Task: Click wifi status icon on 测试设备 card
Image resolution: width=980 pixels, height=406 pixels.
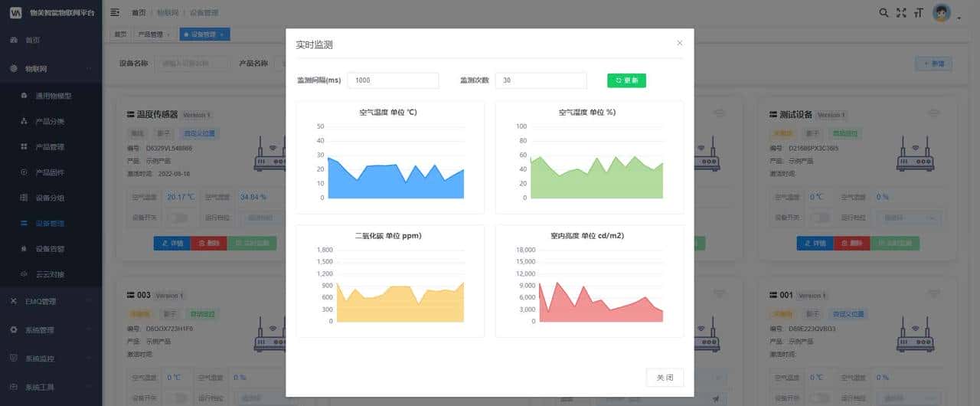Action: click(933, 113)
